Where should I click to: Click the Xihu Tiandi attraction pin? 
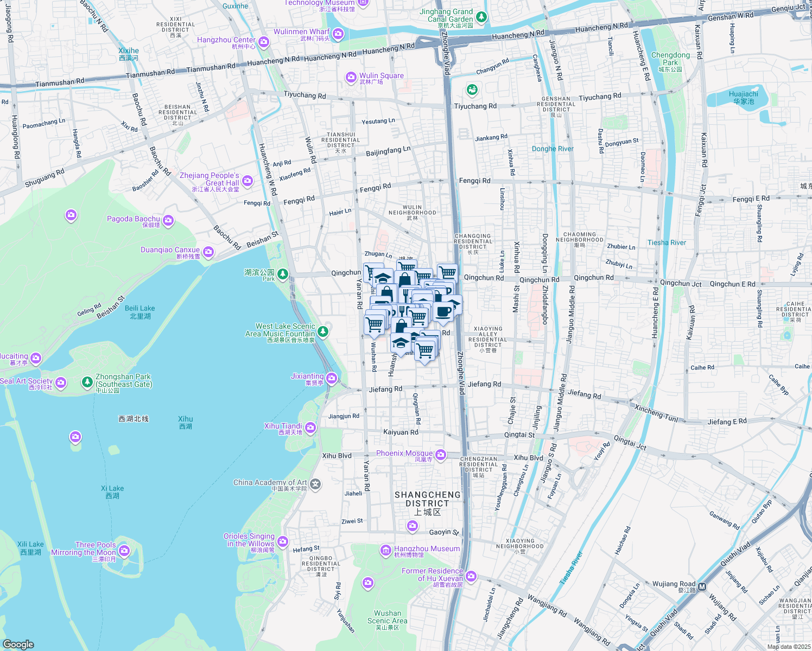[x=310, y=428]
